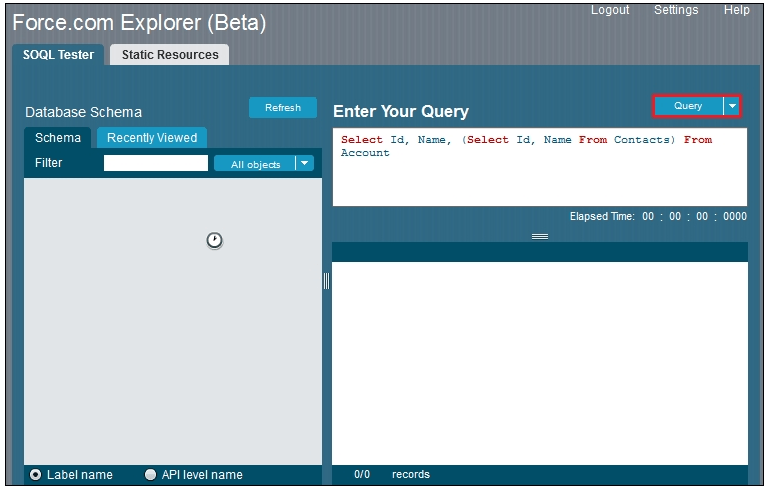Click the horizontal splitter handle below query
Viewport: 768px width, 489px height.
[x=540, y=236]
